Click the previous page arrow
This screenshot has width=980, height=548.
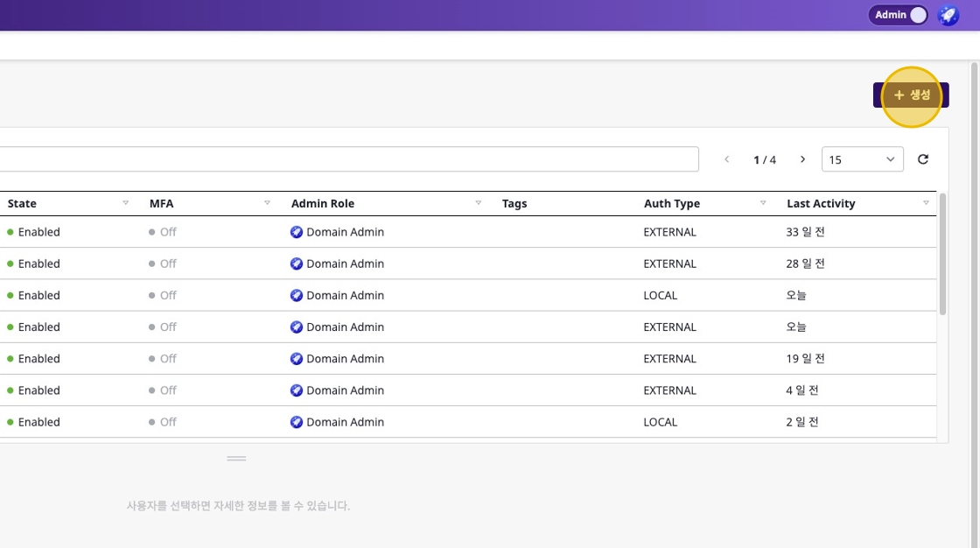(x=727, y=158)
